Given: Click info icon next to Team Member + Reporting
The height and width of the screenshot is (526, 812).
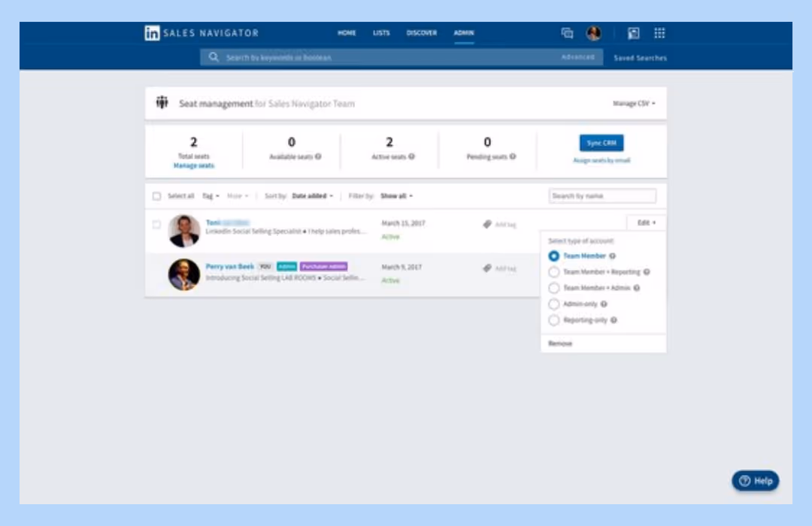Looking at the screenshot, I should coord(647,272).
